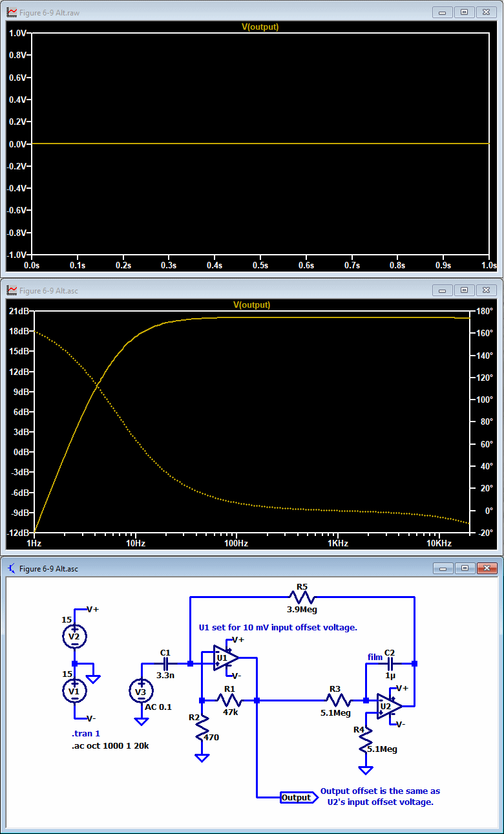Click the V3 AC source symbol
The image size is (504, 834).
point(141,691)
